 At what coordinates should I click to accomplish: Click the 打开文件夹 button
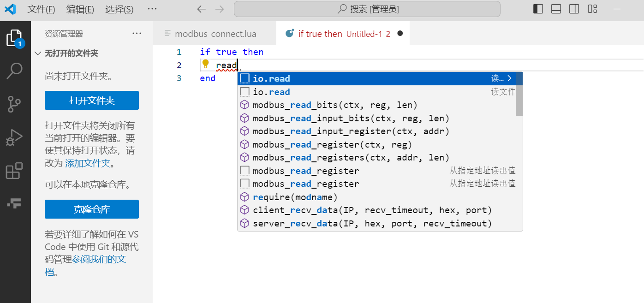tap(92, 101)
